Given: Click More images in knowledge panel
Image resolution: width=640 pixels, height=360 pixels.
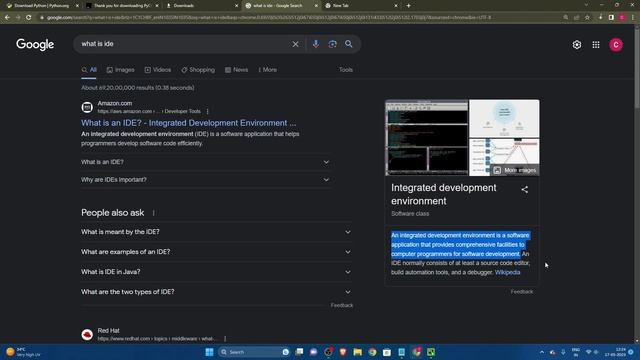Looking at the screenshot, I should (x=515, y=170).
